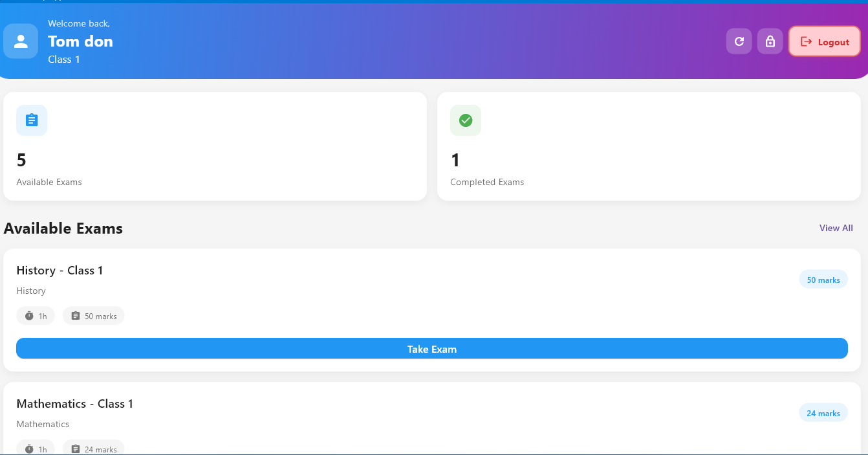Viewport: 868px width, 455px height.
Task: Click the green checkmark icon above Completed Exams count
Action: tap(465, 120)
